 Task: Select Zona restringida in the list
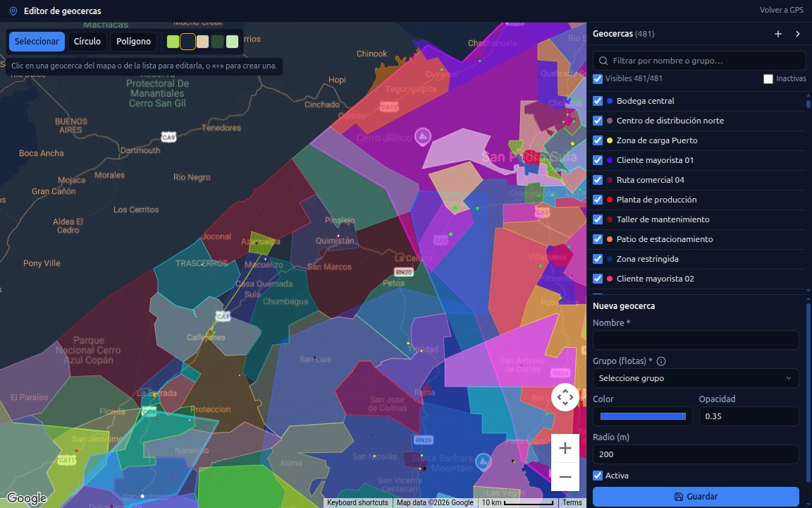[647, 259]
